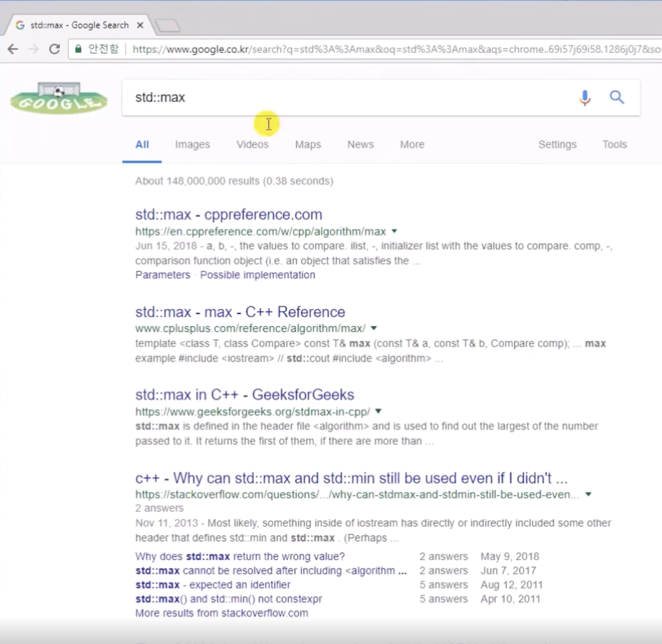
Task: Expand the cppreference URL dropdown arrow
Action: click(394, 231)
